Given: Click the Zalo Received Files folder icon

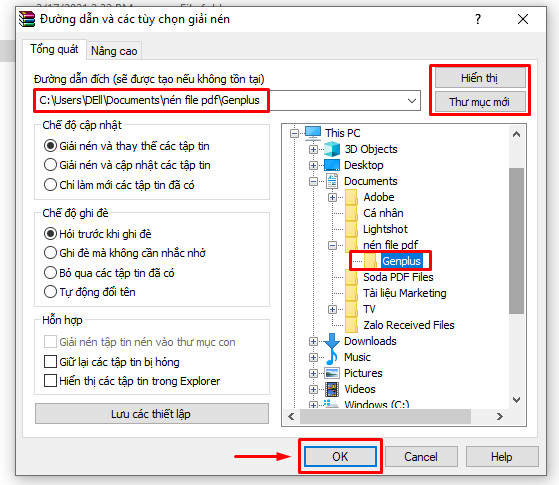Looking at the screenshot, I should point(351,325).
